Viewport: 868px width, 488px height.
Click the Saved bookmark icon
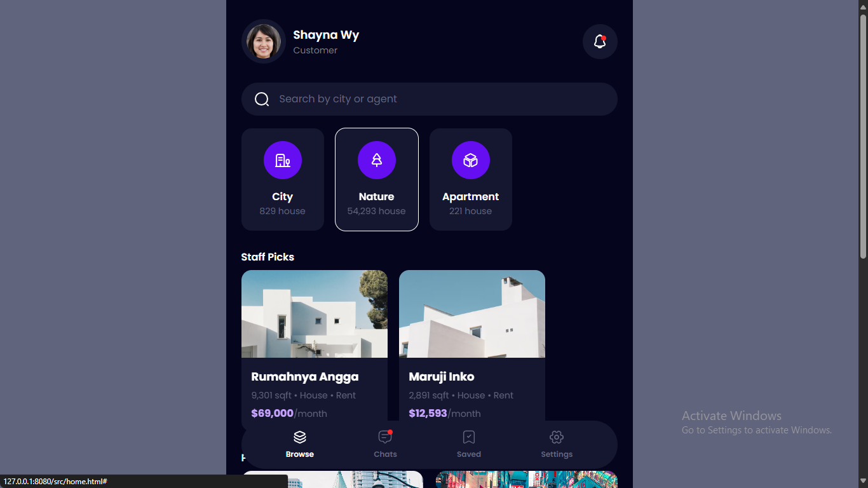[x=469, y=437]
